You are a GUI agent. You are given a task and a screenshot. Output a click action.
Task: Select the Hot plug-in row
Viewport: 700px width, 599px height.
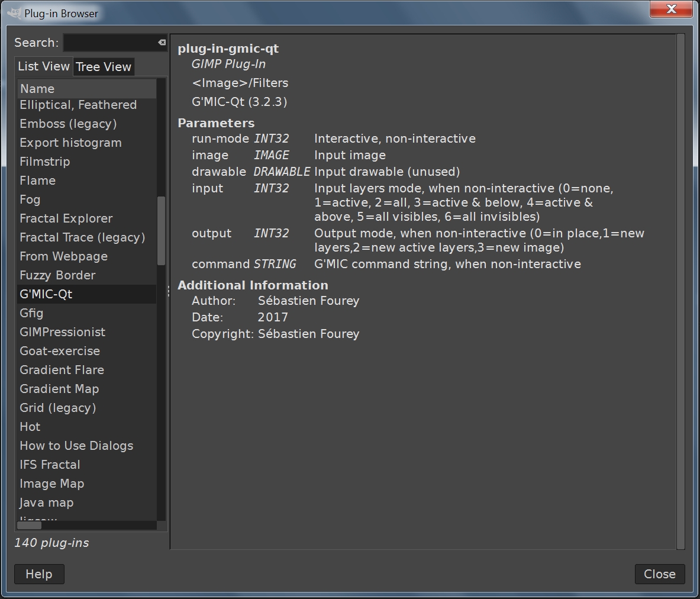point(87,427)
